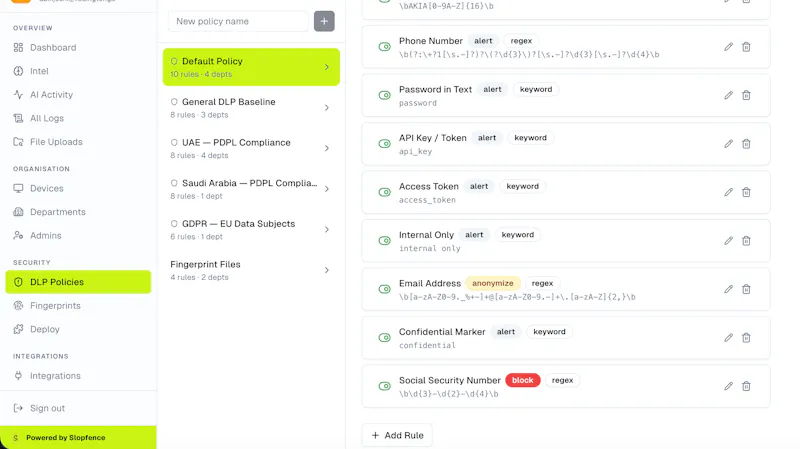
Task: Open Departments page
Action: [x=78, y=212]
